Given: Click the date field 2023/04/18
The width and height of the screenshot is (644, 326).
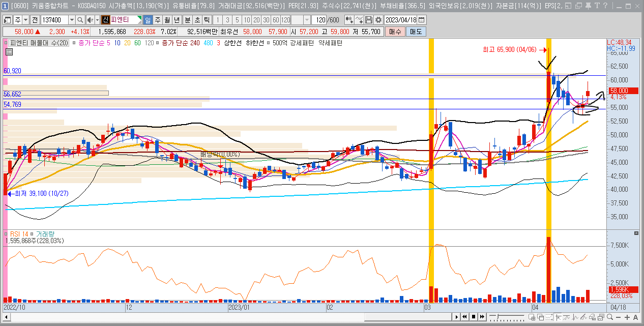Looking at the screenshot, I should (x=400, y=20).
